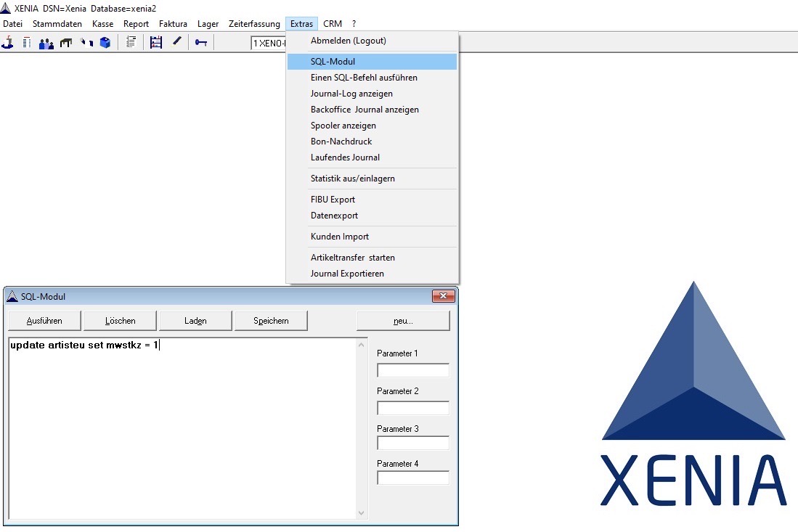Open the Zeiterfassung menu
The height and width of the screenshot is (532, 798).
[x=254, y=23]
